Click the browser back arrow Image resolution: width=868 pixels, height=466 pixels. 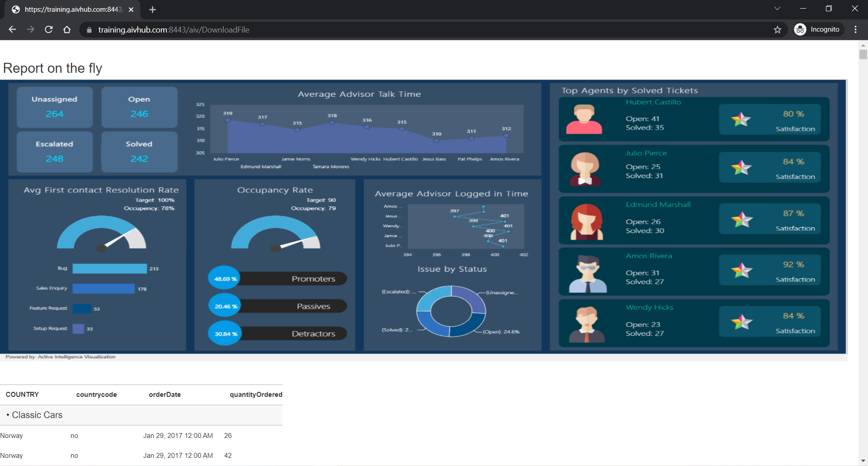pyautogui.click(x=12, y=29)
